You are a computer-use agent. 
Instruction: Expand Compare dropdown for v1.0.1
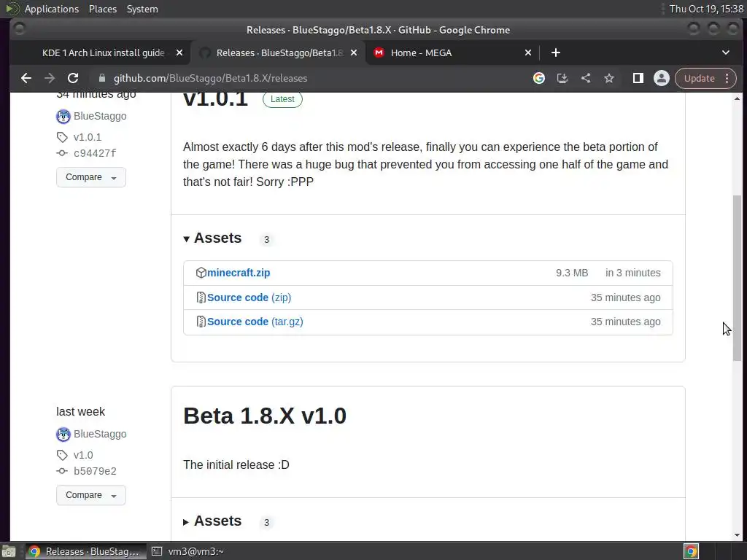[x=91, y=177]
